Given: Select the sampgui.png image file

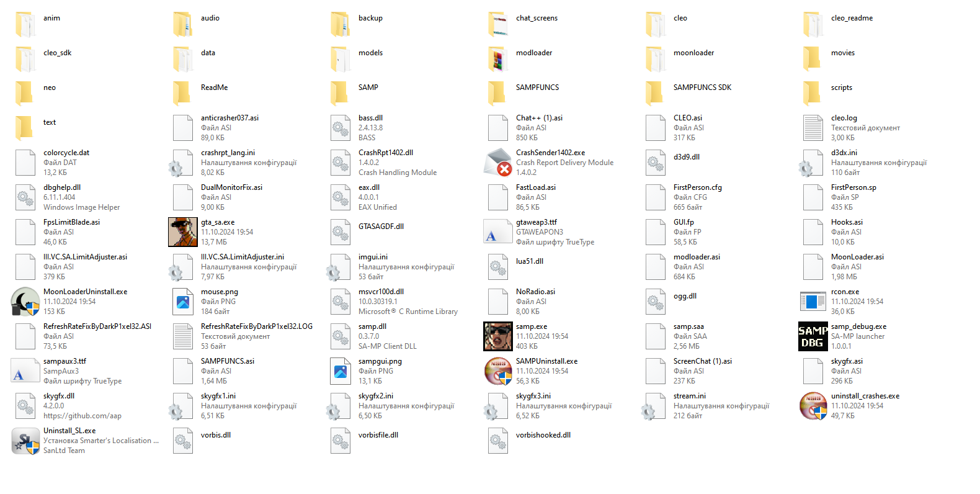Looking at the screenshot, I should 380,361.
